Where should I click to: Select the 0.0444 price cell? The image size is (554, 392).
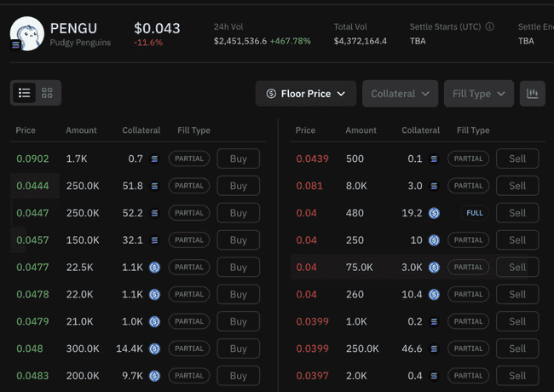click(32, 186)
